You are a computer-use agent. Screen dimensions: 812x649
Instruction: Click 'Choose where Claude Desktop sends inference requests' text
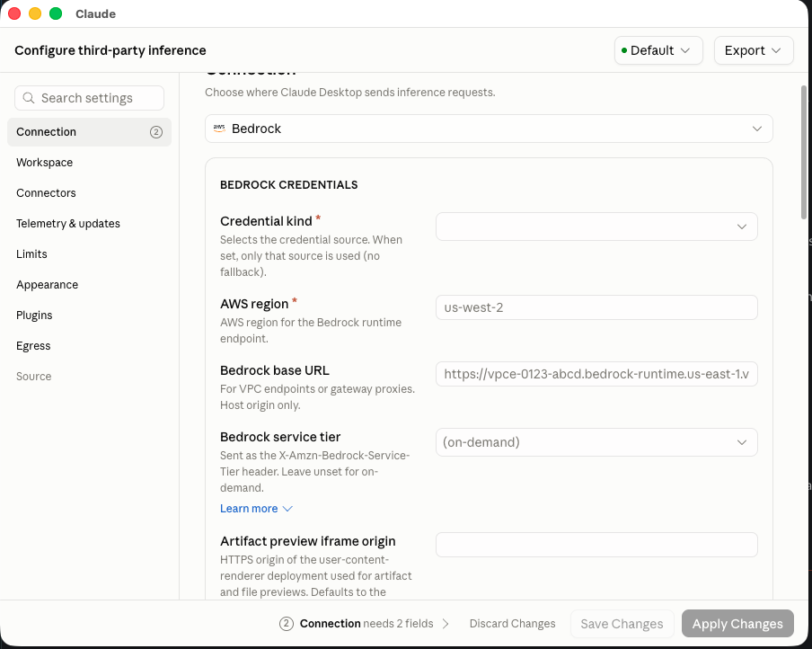[x=350, y=93]
